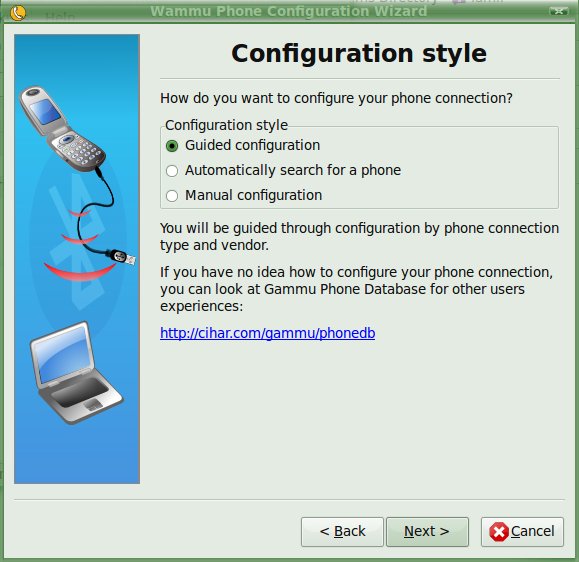Click the guided configuration description text
Image resolution: width=579 pixels, height=562 pixels.
coord(359,237)
